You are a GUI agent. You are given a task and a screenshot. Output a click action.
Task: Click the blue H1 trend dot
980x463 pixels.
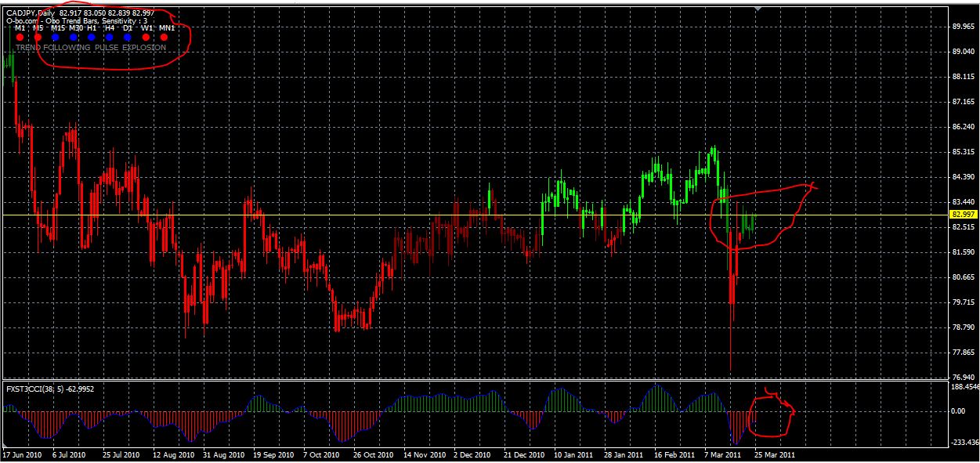[x=92, y=37]
